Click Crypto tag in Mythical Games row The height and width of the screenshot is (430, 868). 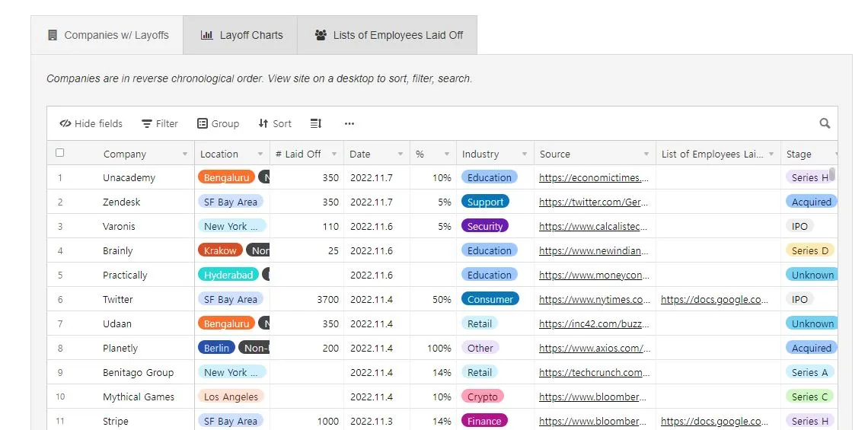pos(482,397)
